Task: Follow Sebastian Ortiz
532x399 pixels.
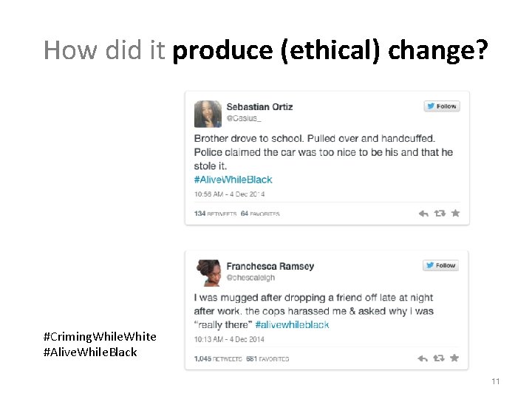Action: coord(442,106)
